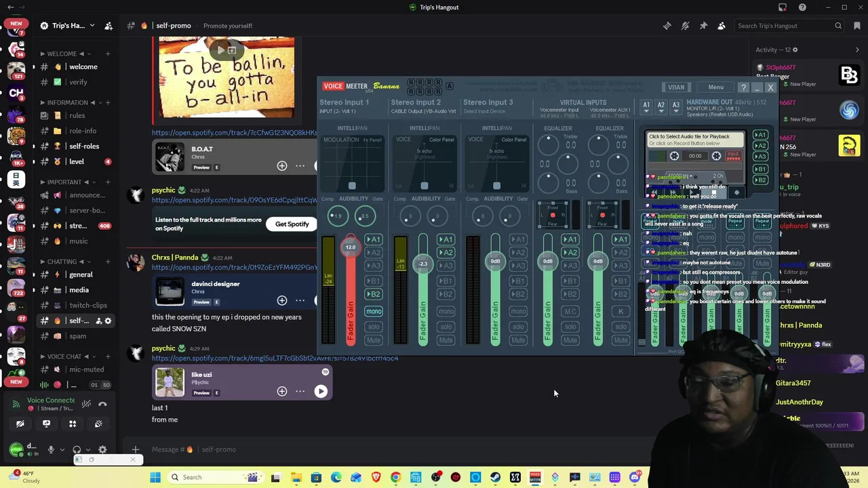Collapse the WELCOME channel category
Screen dimensions: 868x488
point(66,54)
